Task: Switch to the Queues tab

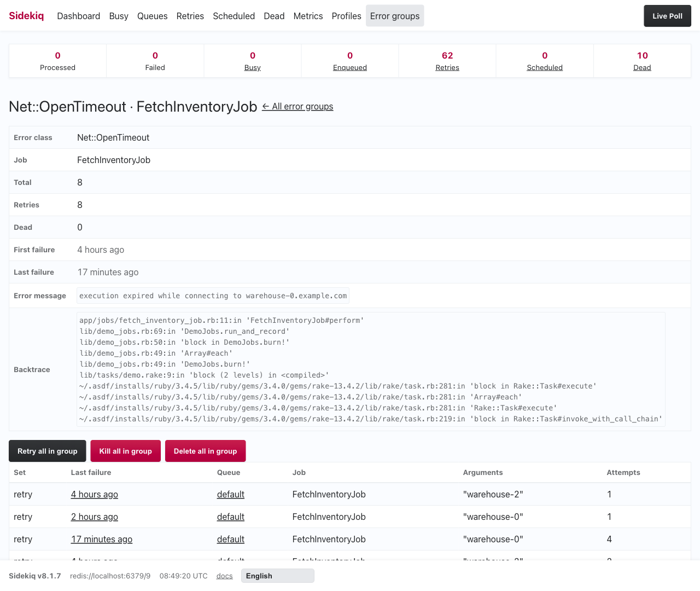Action: (x=153, y=16)
